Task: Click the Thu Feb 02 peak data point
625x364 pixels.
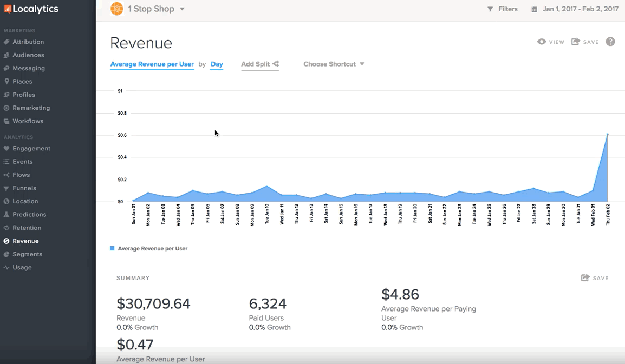Action: [x=608, y=134]
